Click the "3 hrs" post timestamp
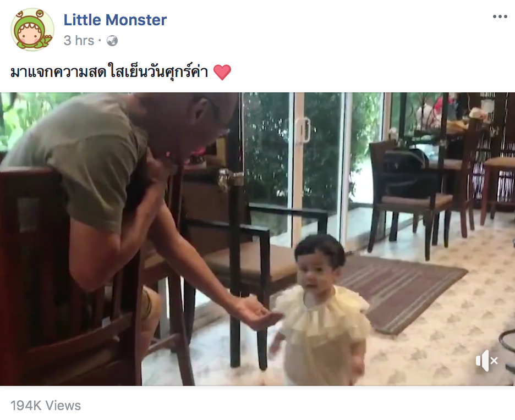 point(79,41)
